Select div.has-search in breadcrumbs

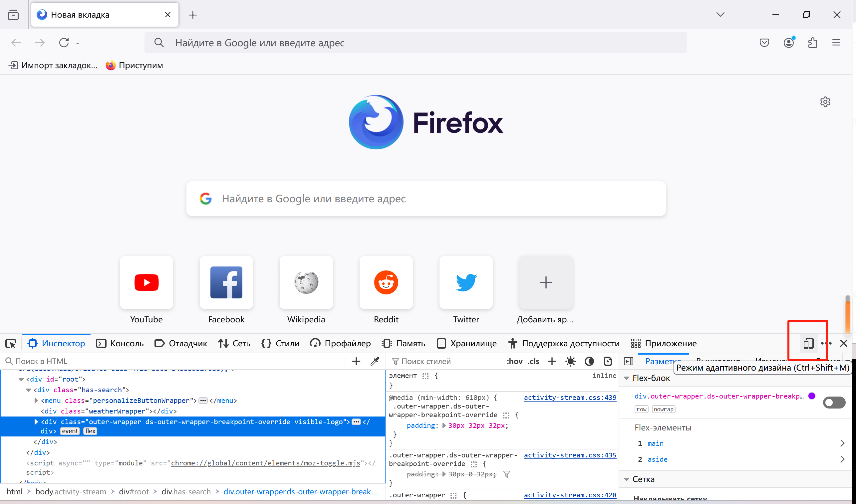click(x=186, y=491)
